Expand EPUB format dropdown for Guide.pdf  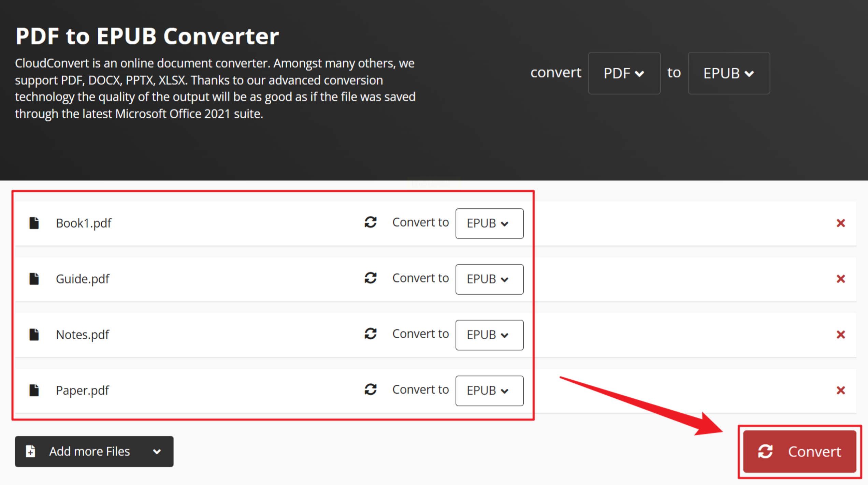pyautogui.click(x=489, y=279)
